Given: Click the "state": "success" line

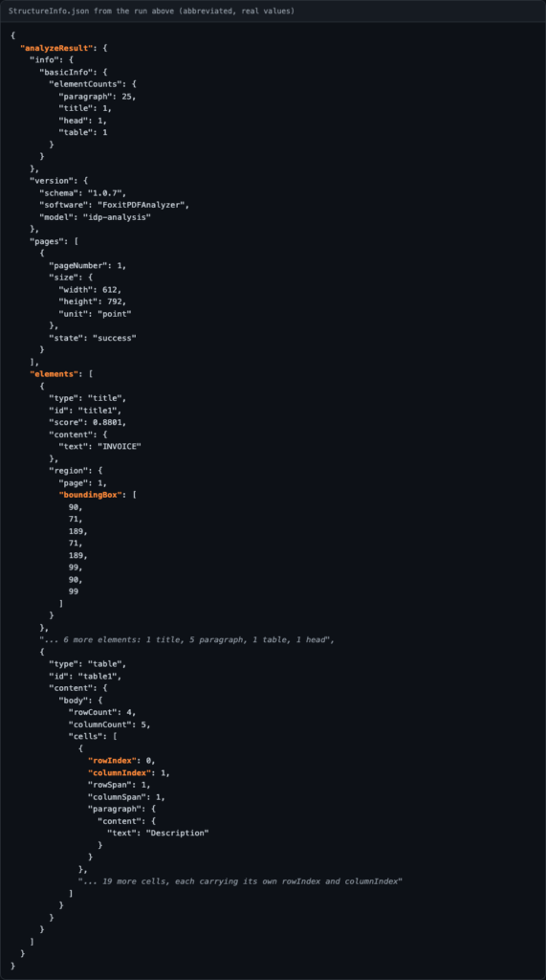Looking at the screenshot, I should coord(93,338).
